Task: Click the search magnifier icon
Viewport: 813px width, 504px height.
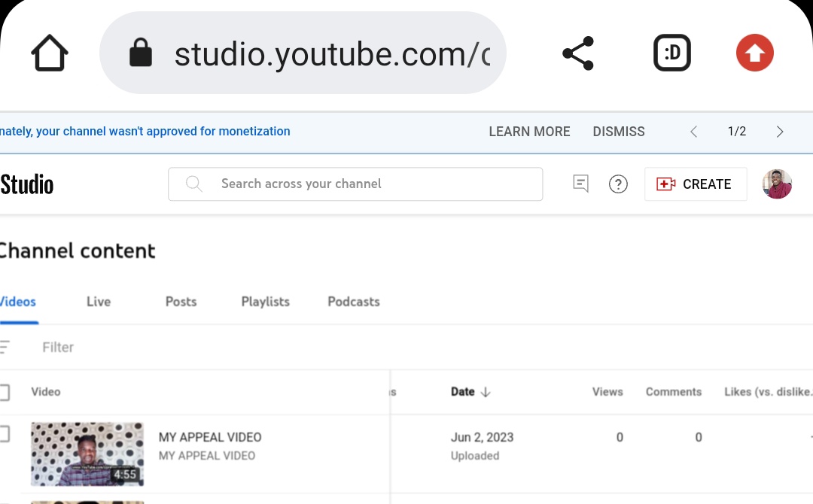Action: pos(194,184)
